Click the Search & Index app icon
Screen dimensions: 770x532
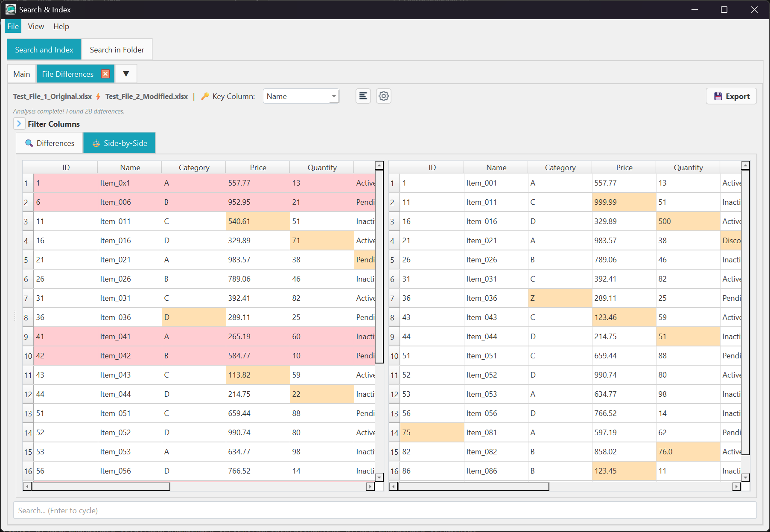(x=10, y=9)
